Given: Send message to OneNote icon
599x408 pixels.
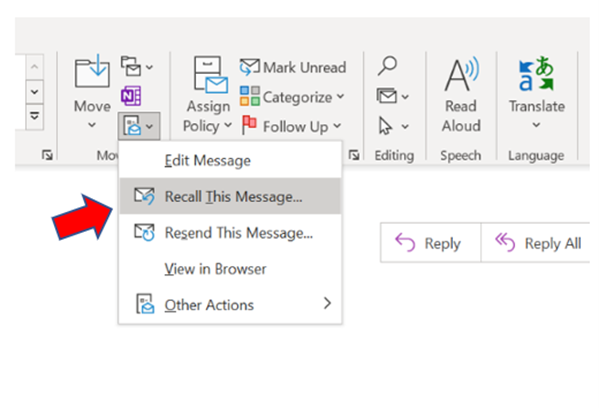Looking at the screenshot, I should [x=131, y=96].
